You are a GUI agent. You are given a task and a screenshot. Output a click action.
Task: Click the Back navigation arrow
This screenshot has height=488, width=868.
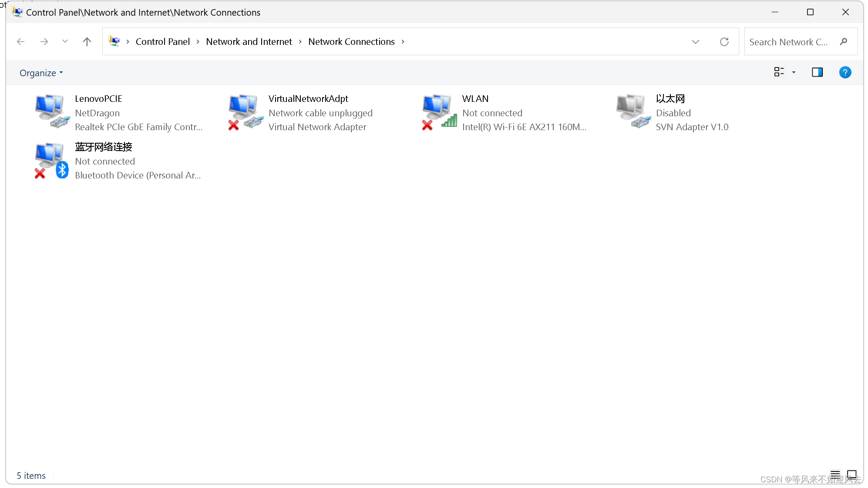pos(20,41)
